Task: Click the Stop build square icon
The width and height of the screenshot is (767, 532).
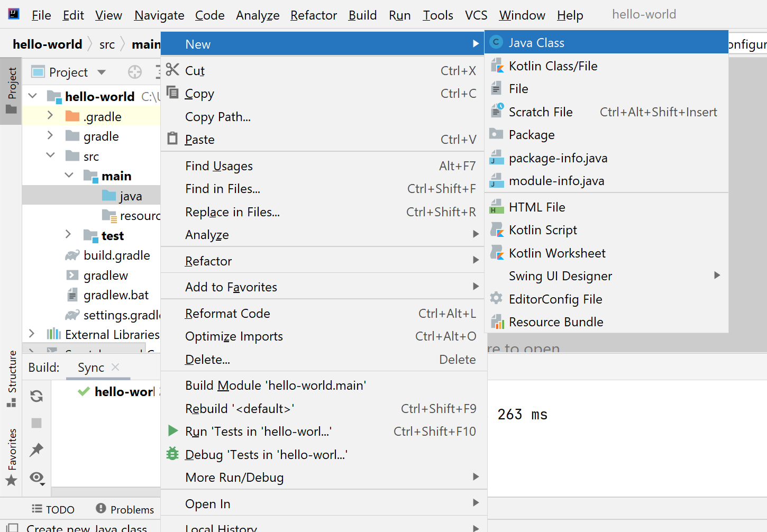Action: pos(36,423)
